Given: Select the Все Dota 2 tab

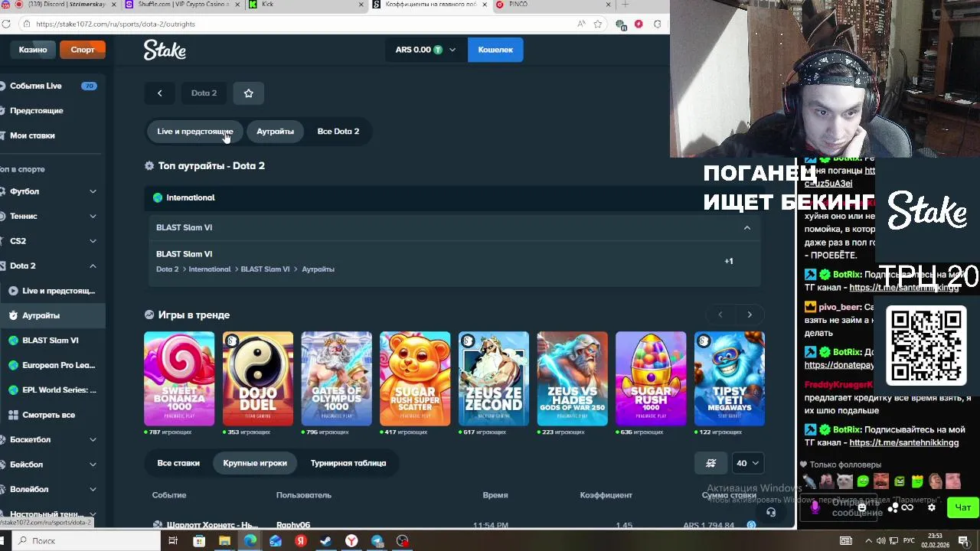Looking at the screenshot, I should pos(338,132).
